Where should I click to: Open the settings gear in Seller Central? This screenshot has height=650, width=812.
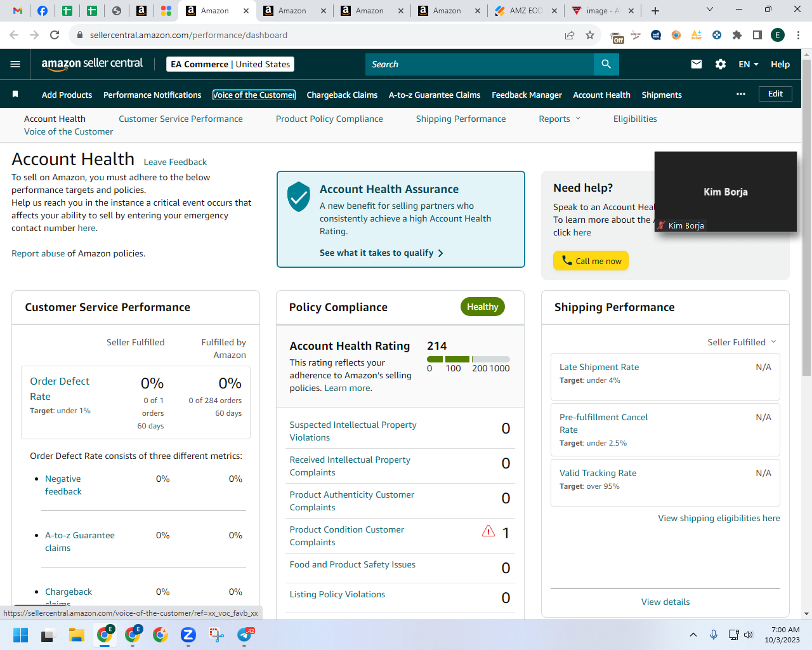pyautogui.click(x=721, y=64)
